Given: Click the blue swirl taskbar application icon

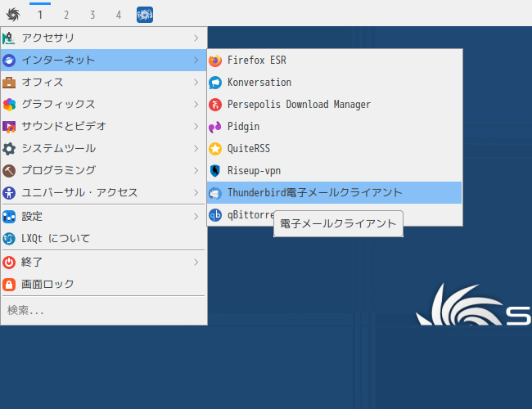Looking at the screenshot, I should click(145, 15).
